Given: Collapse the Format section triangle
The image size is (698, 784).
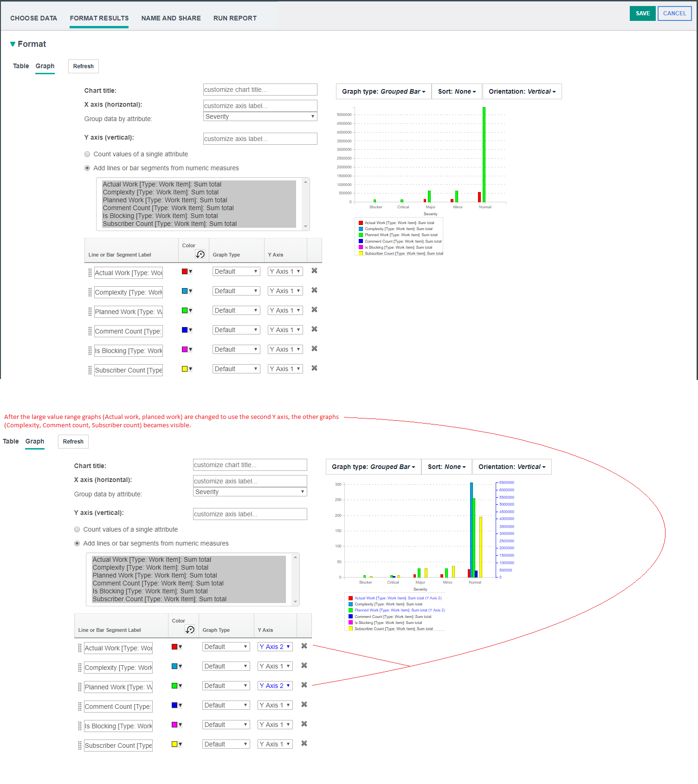Looking at the screenshot, I should coord(13,44).
